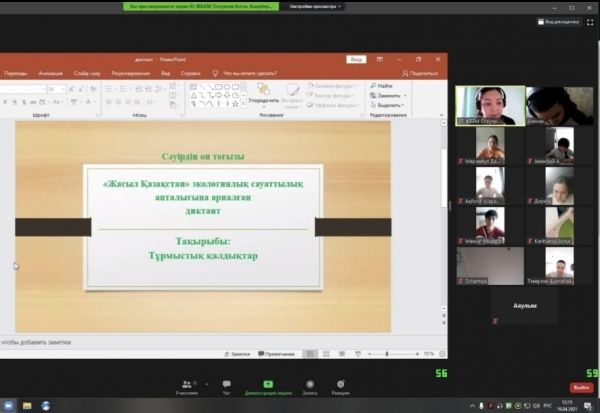The height and width of the screenshot is (413, 600).
Task: Click the slide subtitle 'Тұрмыстық қалдықтар'
Action: (x=203, y=255)
